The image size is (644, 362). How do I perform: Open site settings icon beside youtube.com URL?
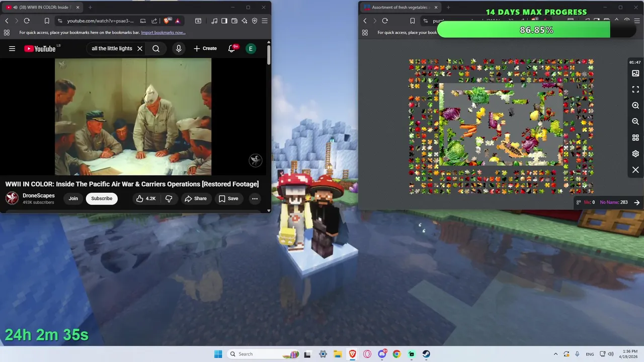[60, 21]
